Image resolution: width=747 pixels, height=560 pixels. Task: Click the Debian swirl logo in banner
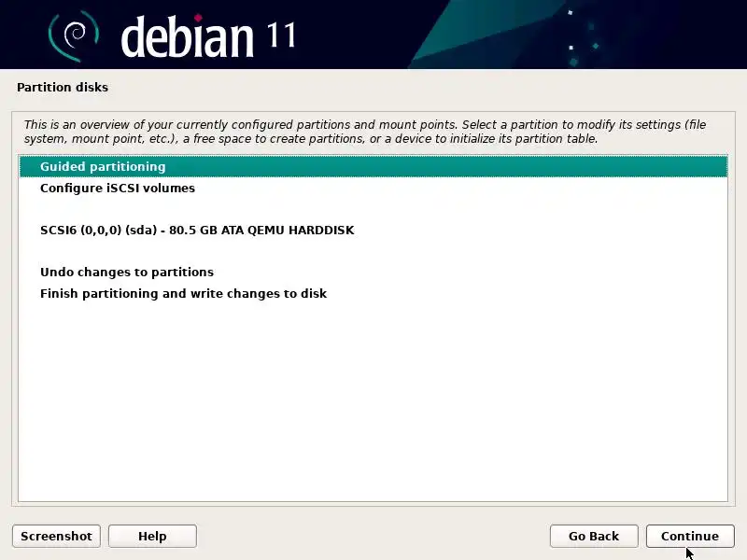74,35
